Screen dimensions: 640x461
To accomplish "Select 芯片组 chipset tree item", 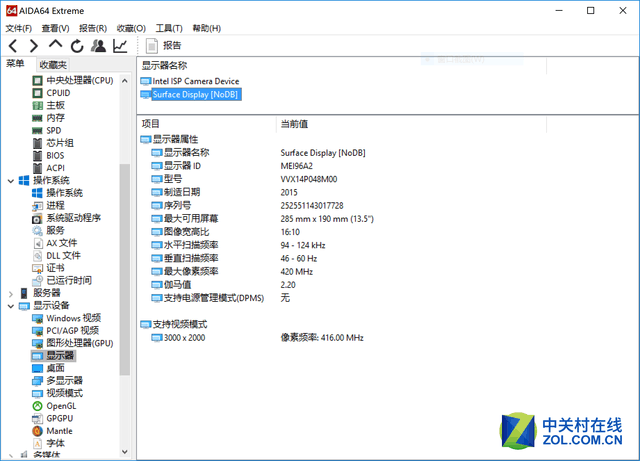I will [x=53, y=143].
